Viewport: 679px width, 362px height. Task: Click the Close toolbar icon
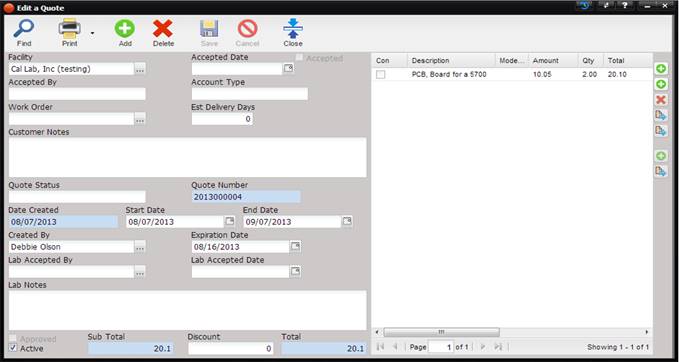click(x=293, y=29)
